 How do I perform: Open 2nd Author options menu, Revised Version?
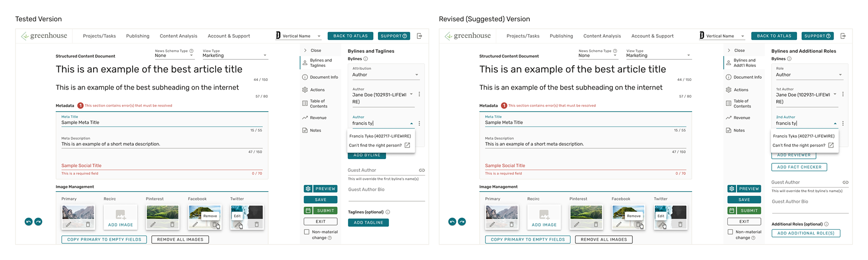pyautogui.click(x=843, y=123)
